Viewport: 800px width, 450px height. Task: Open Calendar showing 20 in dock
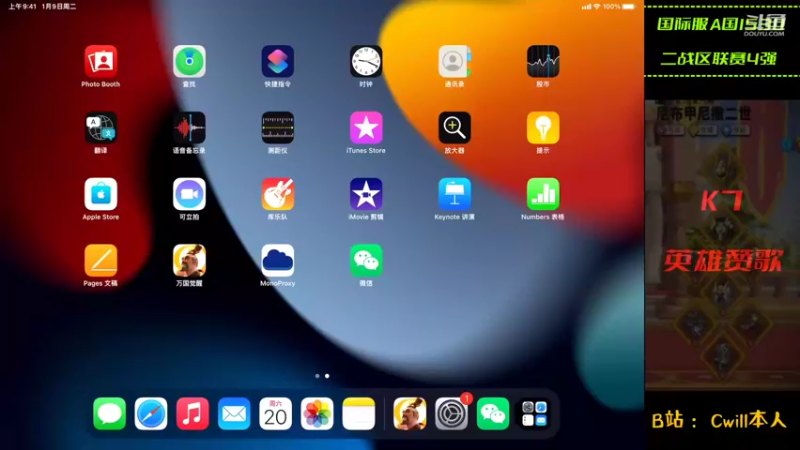276,414
